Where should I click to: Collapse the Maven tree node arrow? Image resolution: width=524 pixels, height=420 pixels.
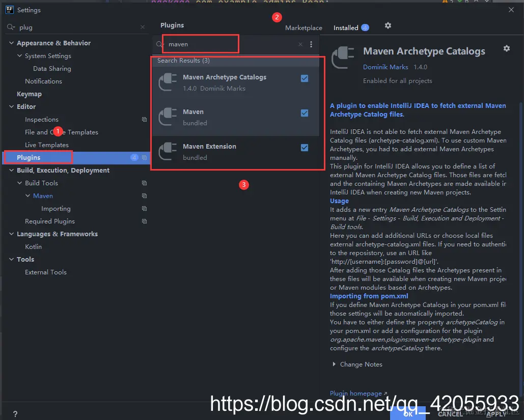coord(27,195)
